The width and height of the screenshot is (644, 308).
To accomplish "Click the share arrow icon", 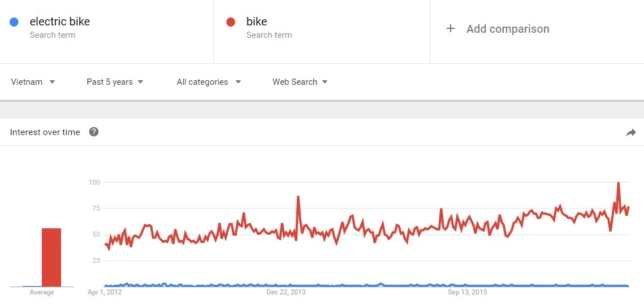I will click(x=631, y=133).
